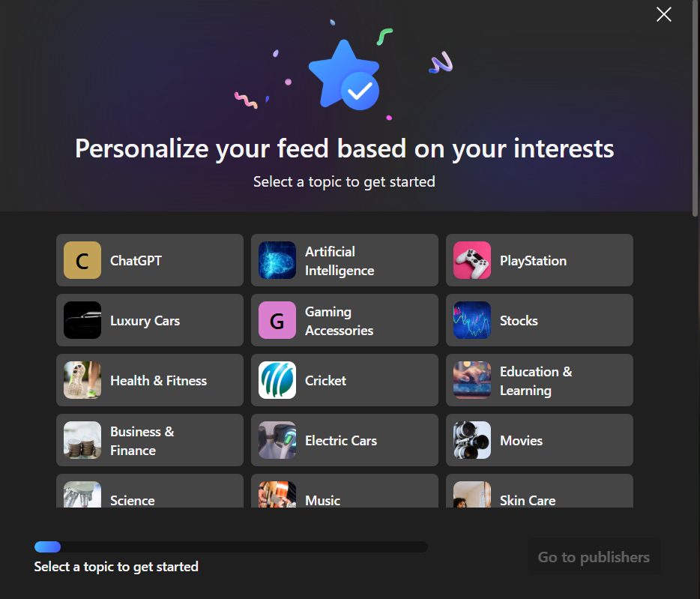Click the PlayStation controller icon

pos(472,260)
